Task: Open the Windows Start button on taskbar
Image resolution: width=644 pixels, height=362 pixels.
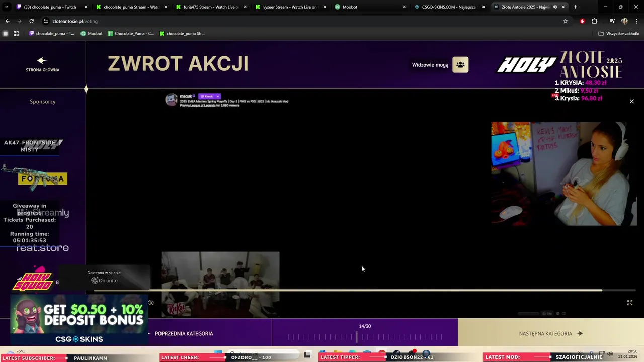Action: coord(218,353)
